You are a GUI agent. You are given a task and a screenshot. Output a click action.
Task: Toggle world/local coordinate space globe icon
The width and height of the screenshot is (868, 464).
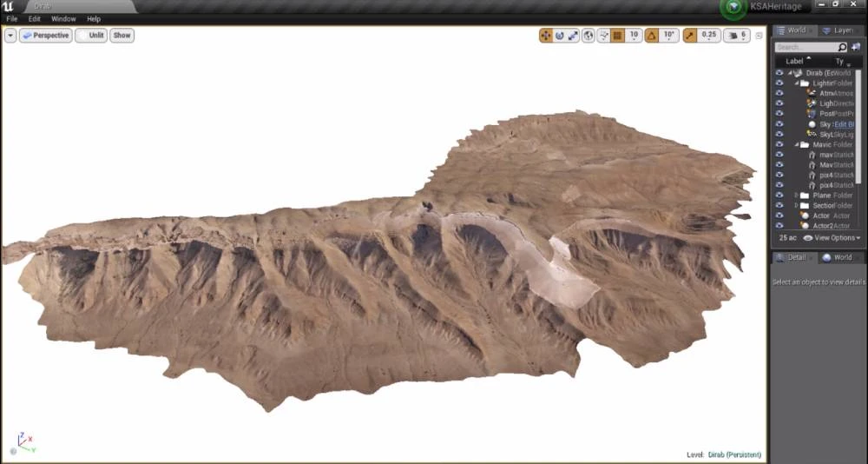point(589,36)
